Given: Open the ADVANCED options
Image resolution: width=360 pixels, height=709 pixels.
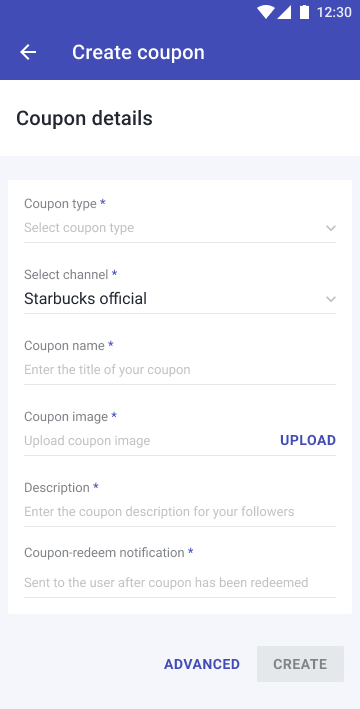Looking at the screenshot, I should click(202, 664).
